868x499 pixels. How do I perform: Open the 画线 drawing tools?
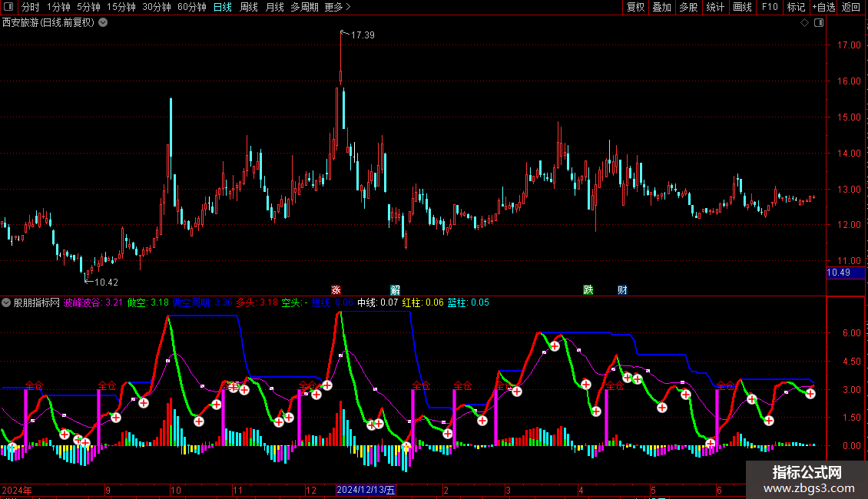point(742,7)
